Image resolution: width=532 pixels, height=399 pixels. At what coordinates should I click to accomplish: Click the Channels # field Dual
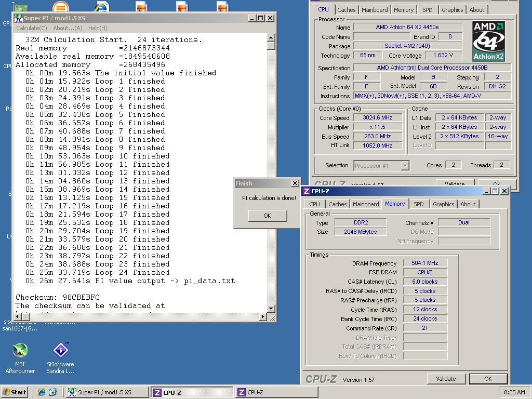[464, 222]
